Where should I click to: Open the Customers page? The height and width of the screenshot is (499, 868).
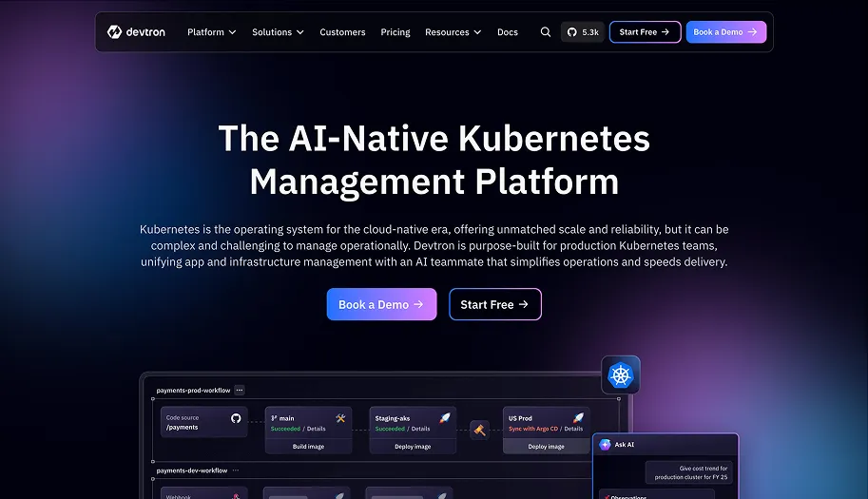pos(342,32)
